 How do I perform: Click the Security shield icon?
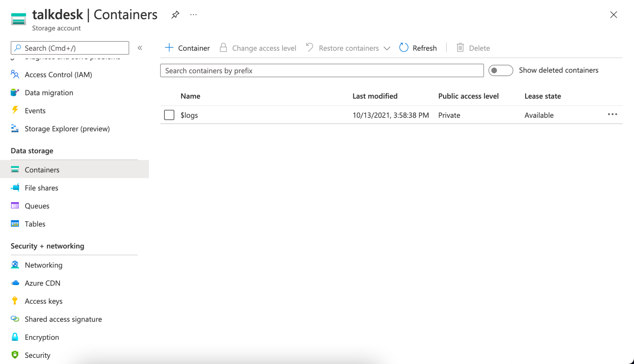pyautogui.click(x=15, y=355)
